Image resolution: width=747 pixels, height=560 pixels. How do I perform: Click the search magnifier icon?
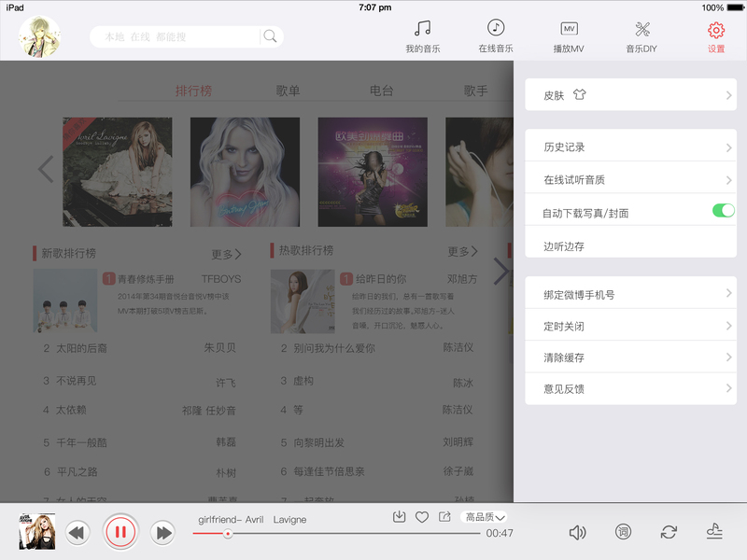(270, 36)
